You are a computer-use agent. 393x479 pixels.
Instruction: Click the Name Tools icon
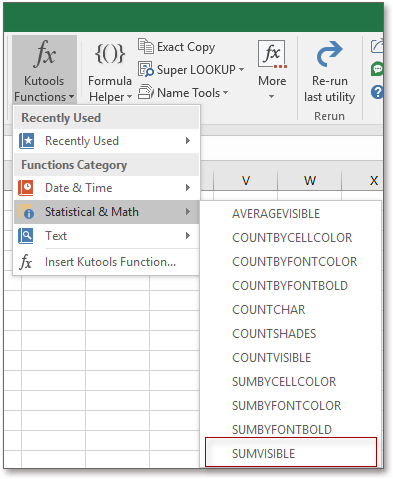click(146, 92)
